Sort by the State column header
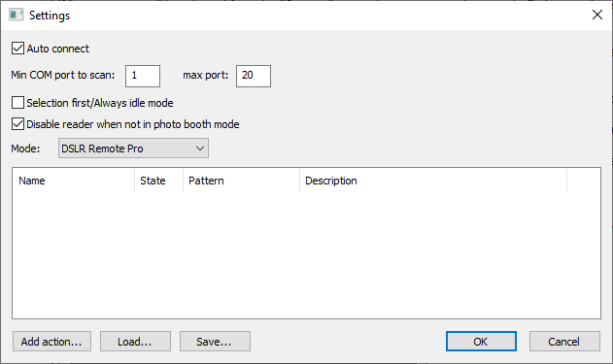Image resolution: width=613 pixels, height=364 pixels. [x=158, y=181]
